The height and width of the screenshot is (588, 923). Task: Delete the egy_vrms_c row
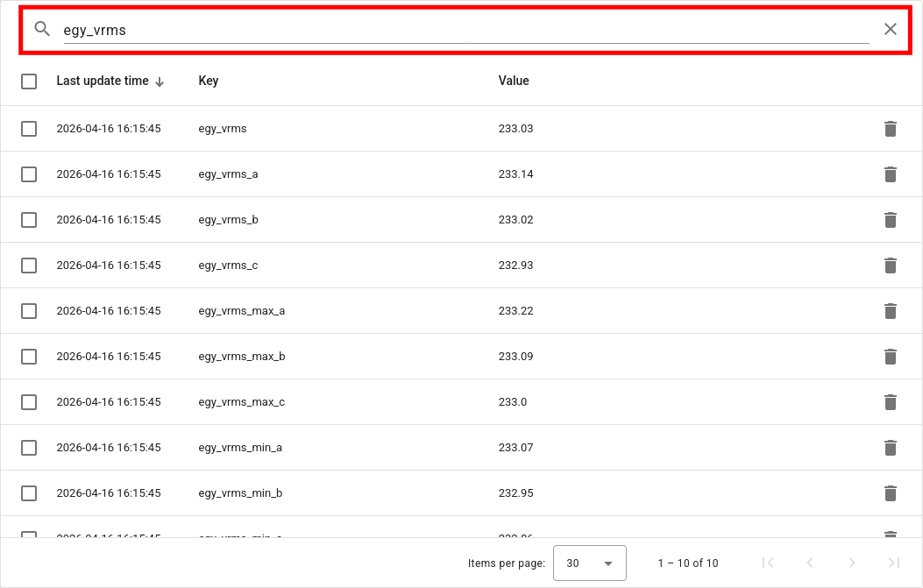[x=891, y=266]
